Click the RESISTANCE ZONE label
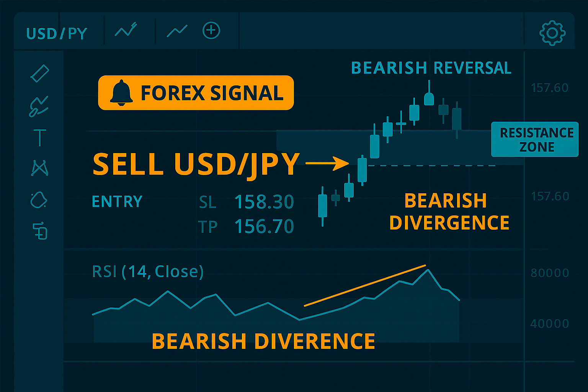The image size is (588, 392). click(x=535, y=139)
